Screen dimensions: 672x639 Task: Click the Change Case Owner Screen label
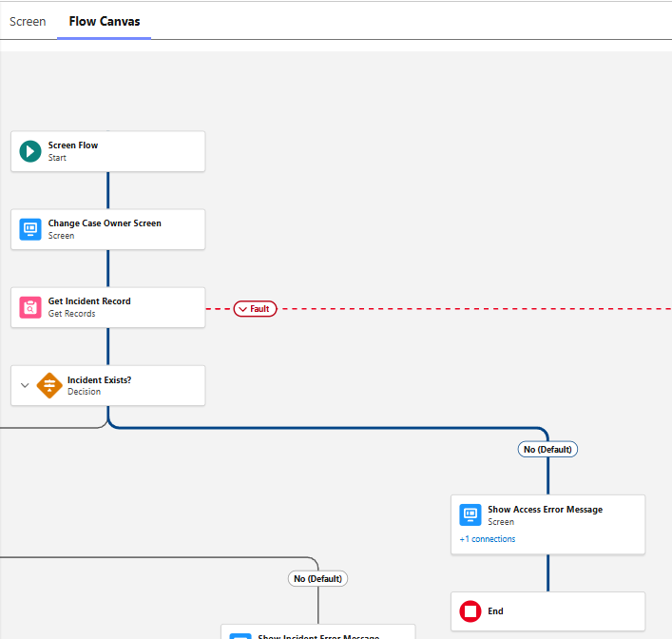[105, 223]
